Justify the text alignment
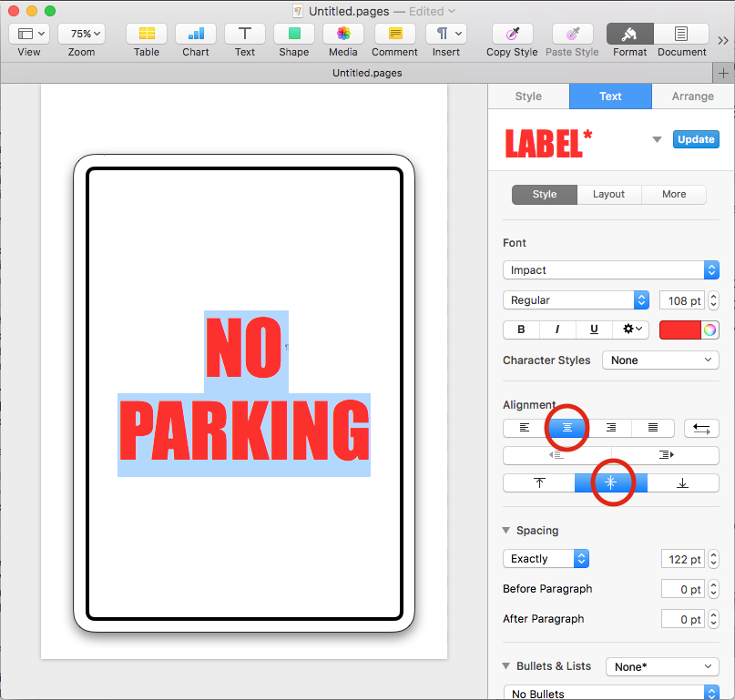 653,428
